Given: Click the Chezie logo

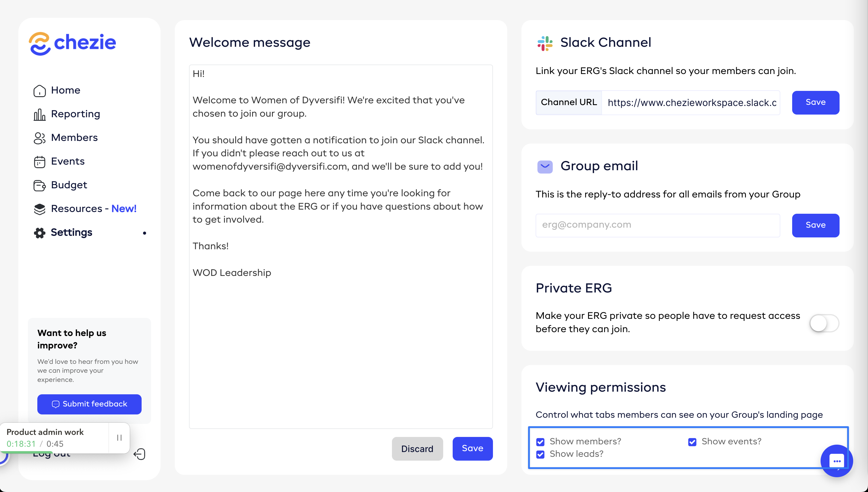Looking at the screenshot, I should (72, 43).
